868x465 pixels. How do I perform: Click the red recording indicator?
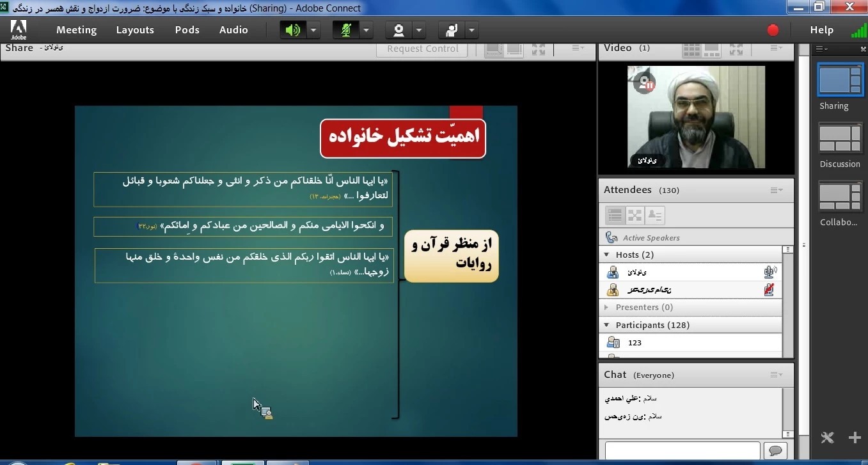point(773,30)
